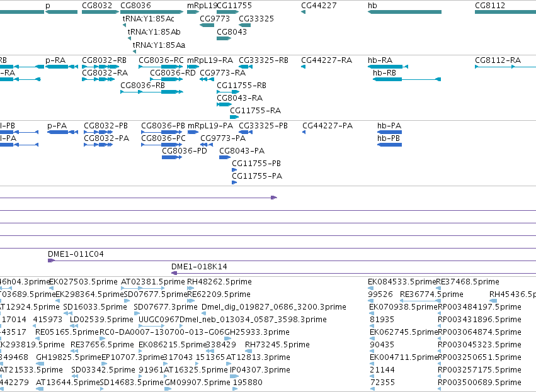Click the RH73245.5prime EST label
The height and width of the screenshot is (392, 536).
pyautogui.click(x=277, y=345)
